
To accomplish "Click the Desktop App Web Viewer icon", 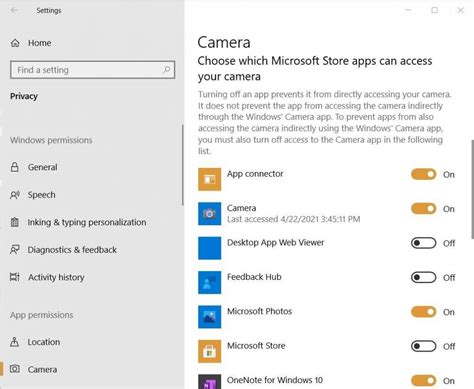I will [209, 248].
